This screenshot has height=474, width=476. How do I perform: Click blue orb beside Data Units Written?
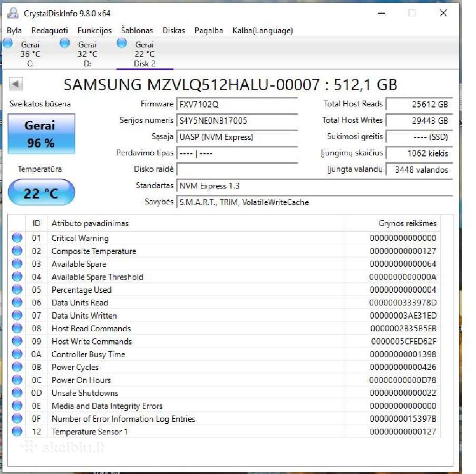coord(17,315)
